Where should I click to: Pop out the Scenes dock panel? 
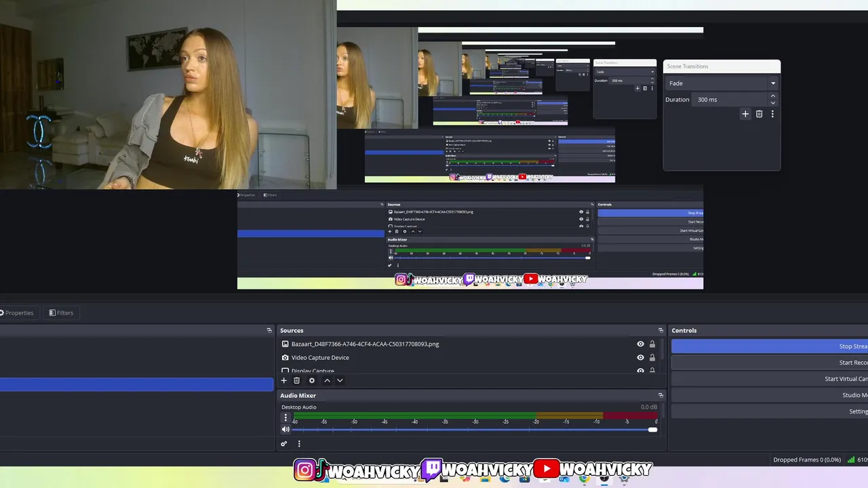[269, 330]
